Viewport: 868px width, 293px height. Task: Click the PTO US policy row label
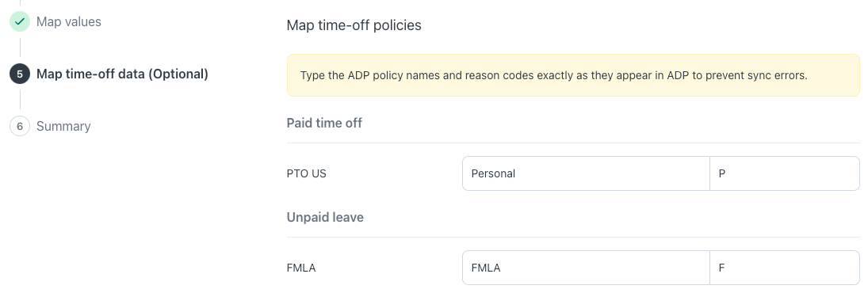tap(306, 173)
